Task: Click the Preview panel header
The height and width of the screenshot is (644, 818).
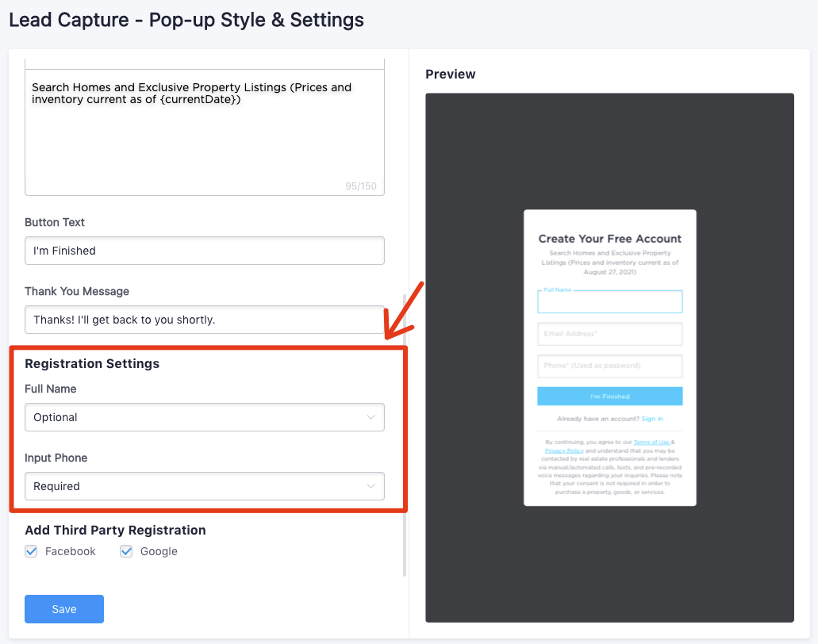Action: (450, 74)
